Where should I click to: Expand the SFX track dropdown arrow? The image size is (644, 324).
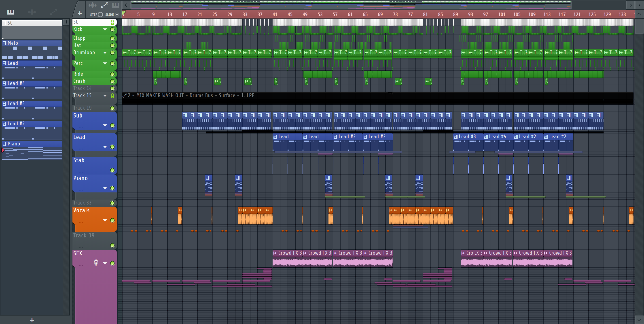tap(105, 263)
